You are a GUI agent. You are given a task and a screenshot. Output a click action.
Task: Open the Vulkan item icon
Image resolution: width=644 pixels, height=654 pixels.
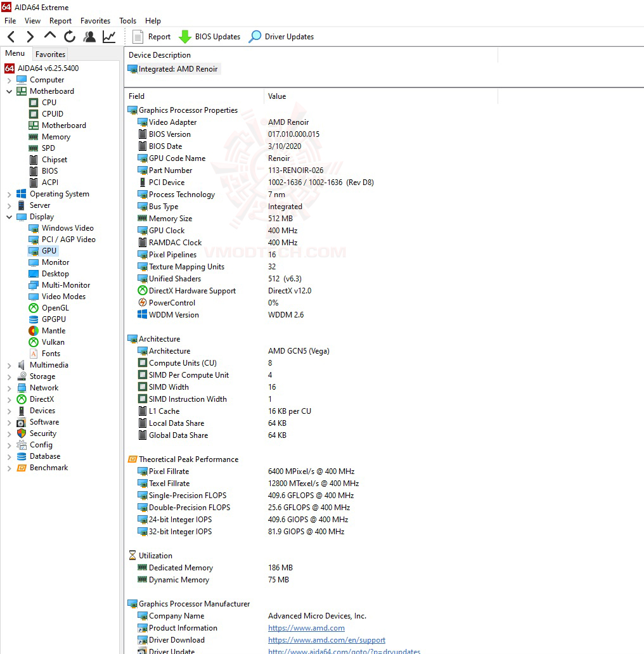[34, 342]
